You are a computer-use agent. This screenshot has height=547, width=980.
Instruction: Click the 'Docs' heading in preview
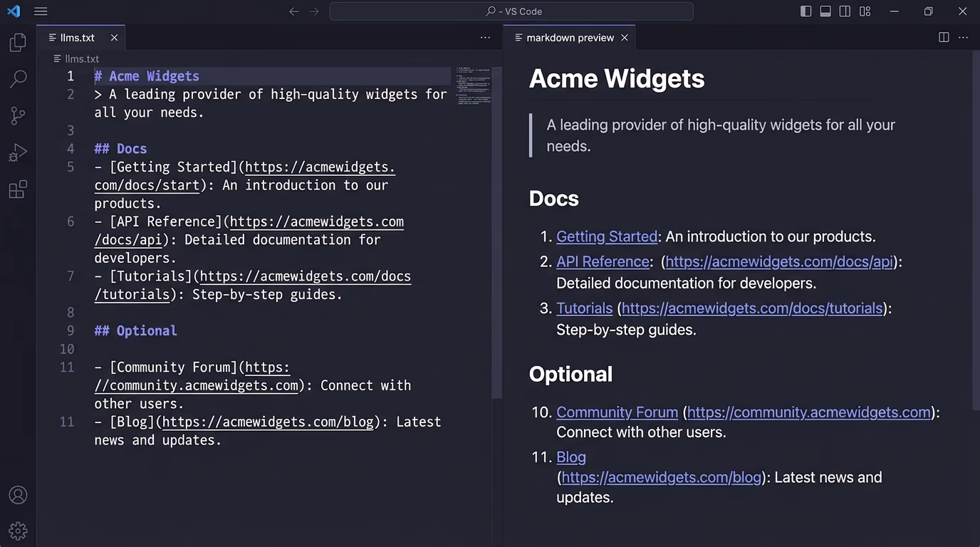[x=554, y=199]
